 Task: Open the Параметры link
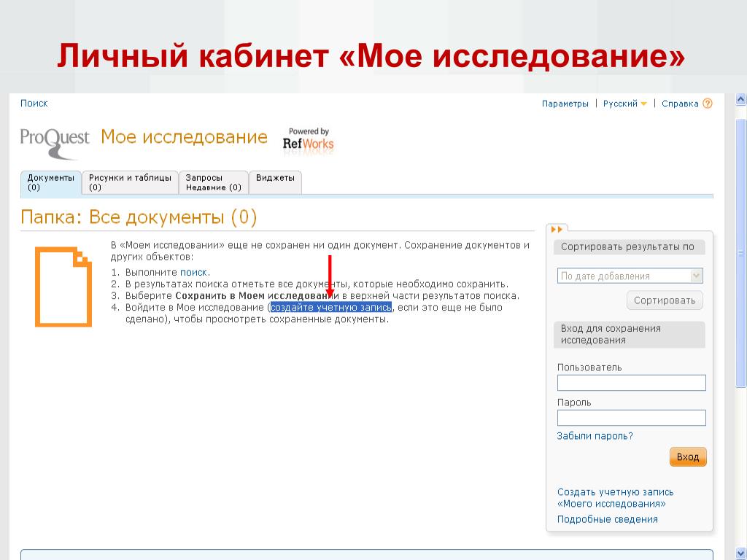pyautogui.click(x=565, y=104)
